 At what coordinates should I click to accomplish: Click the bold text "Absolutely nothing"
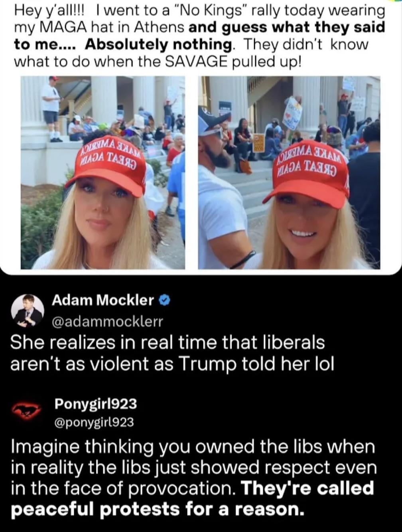pos(158,44)
